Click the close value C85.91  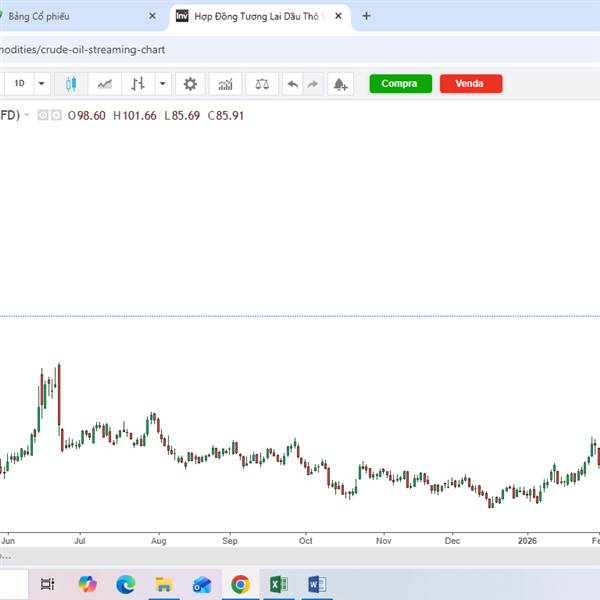tap(226, 116)
